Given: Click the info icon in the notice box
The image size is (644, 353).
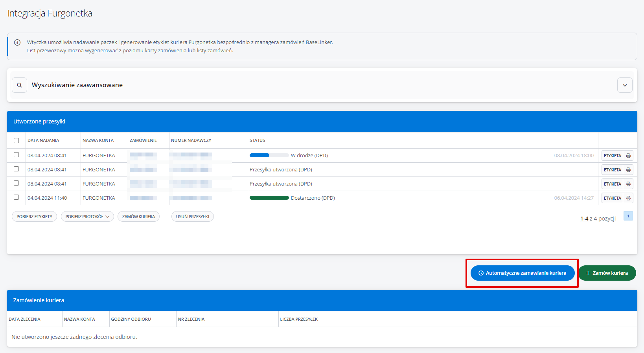Looking at the screenshot, I should (17, 42).
